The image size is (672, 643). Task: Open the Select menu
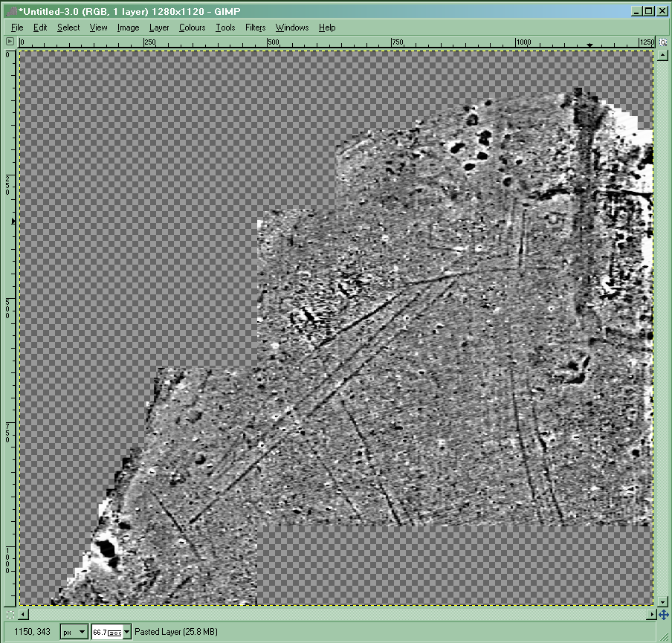pyautogui.click(x=68, y=28)
